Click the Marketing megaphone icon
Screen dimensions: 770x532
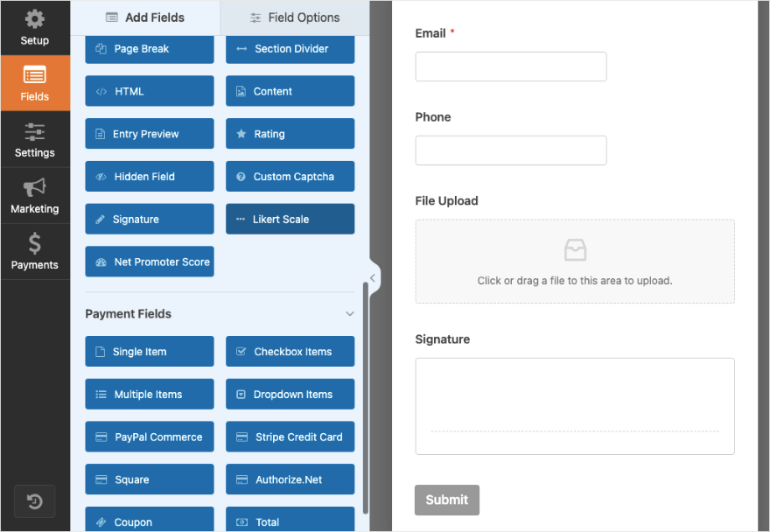(x=35, y=187)
